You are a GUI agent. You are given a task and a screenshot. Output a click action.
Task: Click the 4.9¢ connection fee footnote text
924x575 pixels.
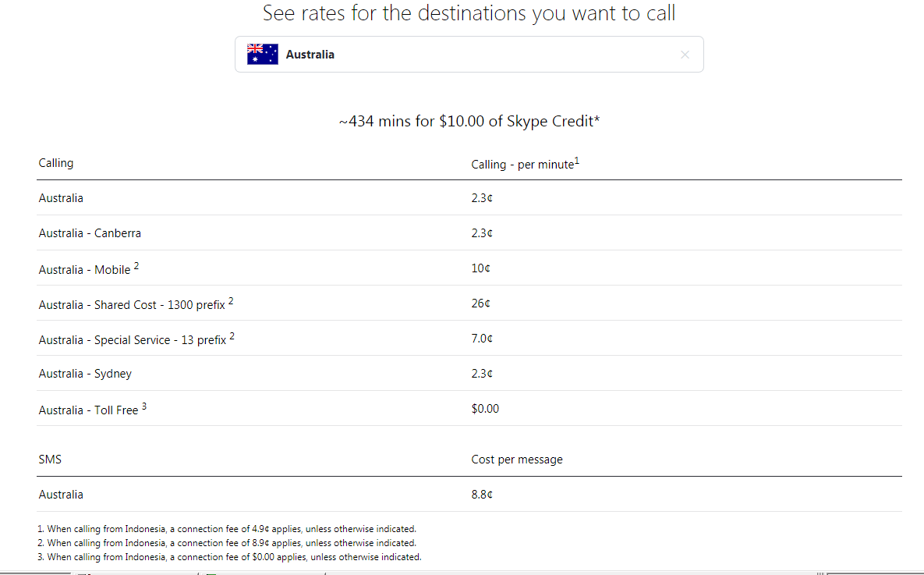pos(227,529)
